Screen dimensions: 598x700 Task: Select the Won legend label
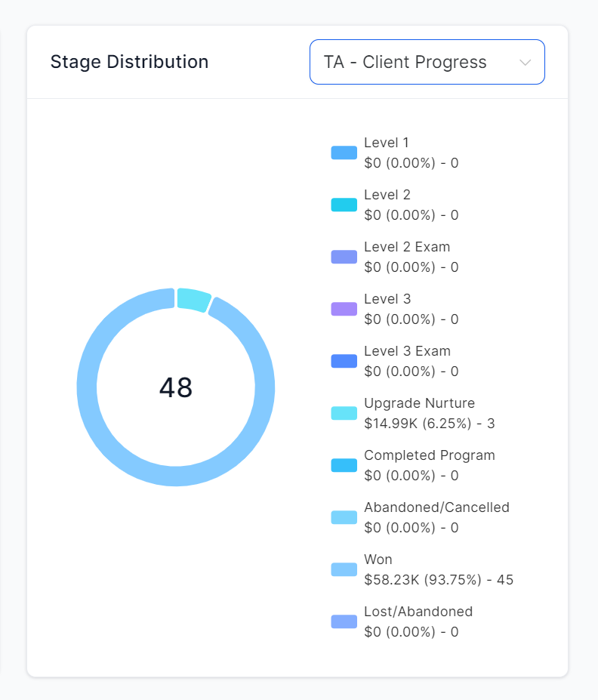[x=378, y=560]
